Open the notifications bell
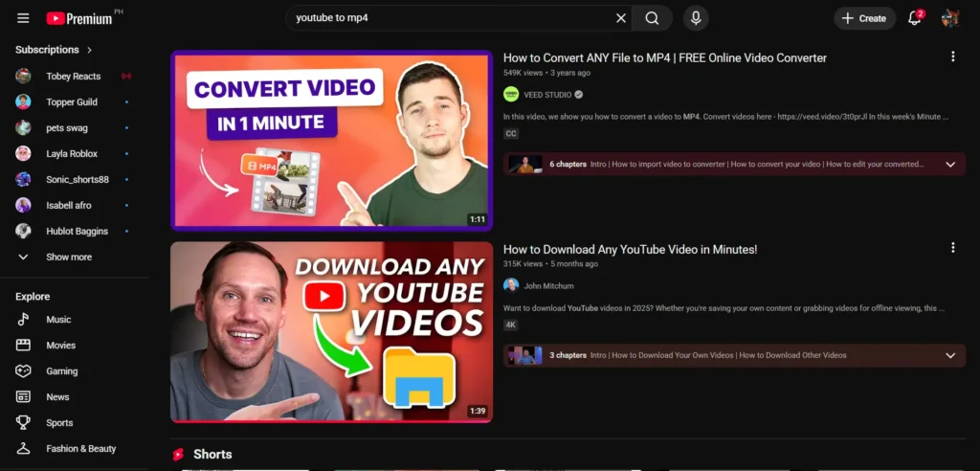 click(x=914, y=18)
